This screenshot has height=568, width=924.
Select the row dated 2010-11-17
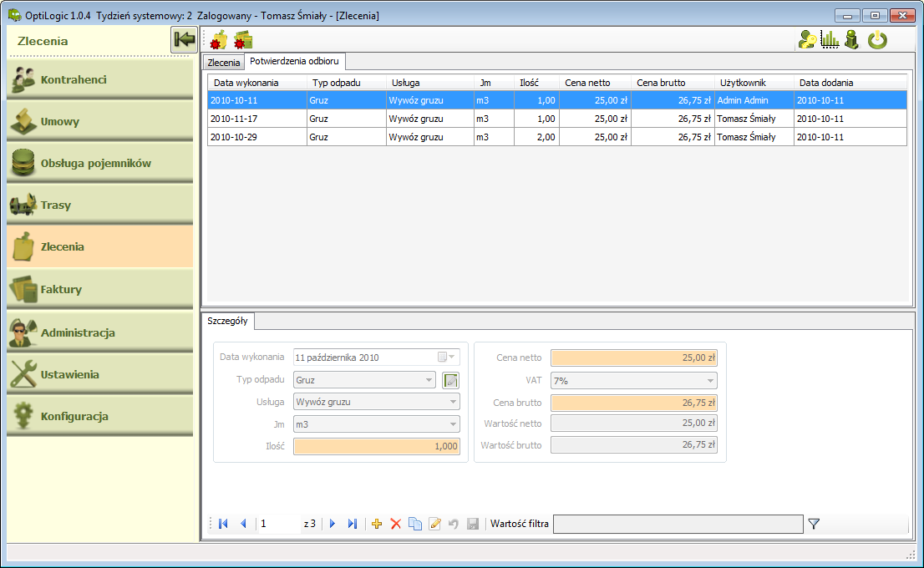tap(557, 119)
